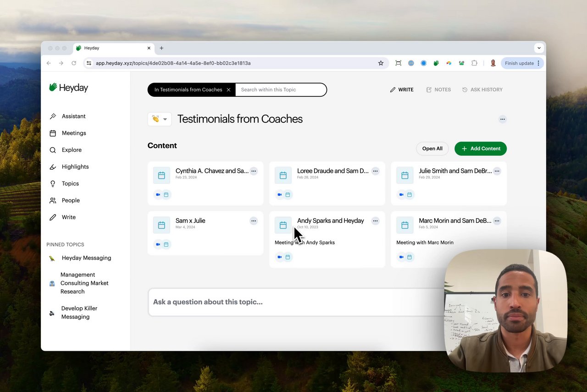Open Write in the sidebar

[62, 217]
